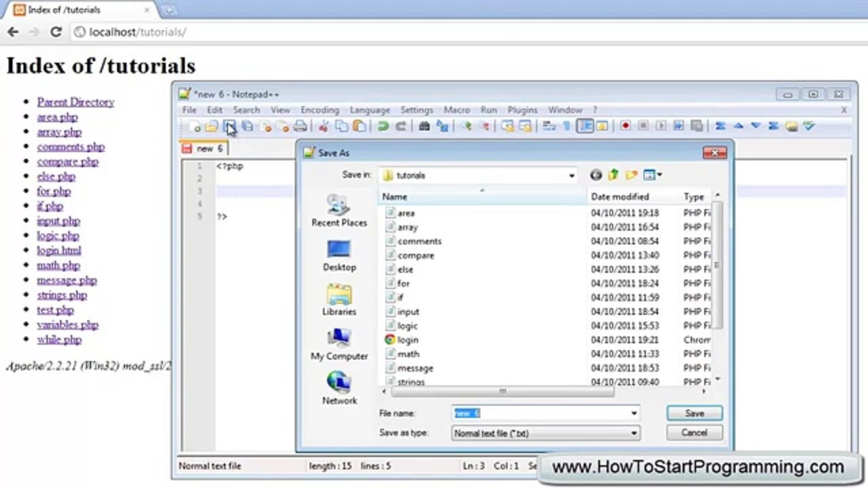Click the Stop Recording macro icon
Screen dimensions: 868x488
pos(643,126)
